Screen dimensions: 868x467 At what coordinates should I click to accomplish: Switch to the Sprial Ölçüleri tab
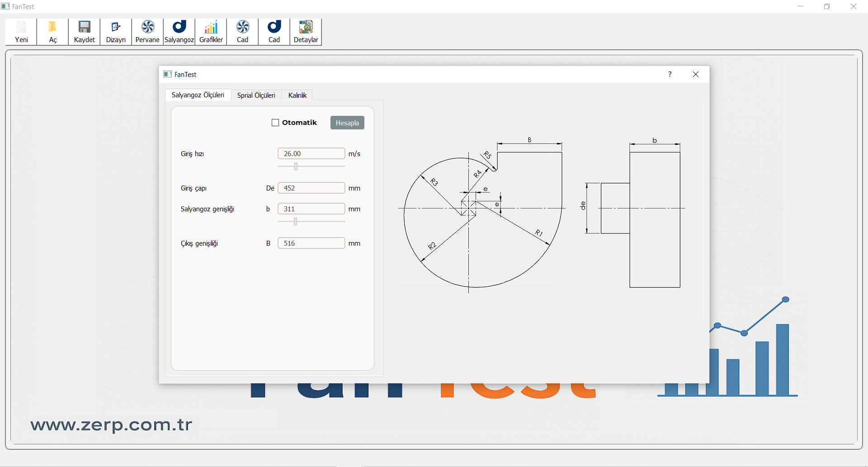coord(256,95)
